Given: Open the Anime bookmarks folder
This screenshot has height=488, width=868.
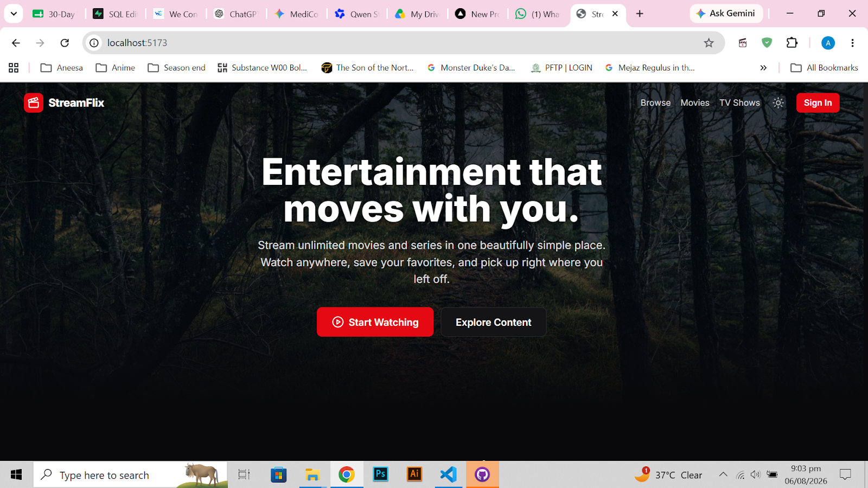Looking at the screenshot, I should click(x=115, y=68).
